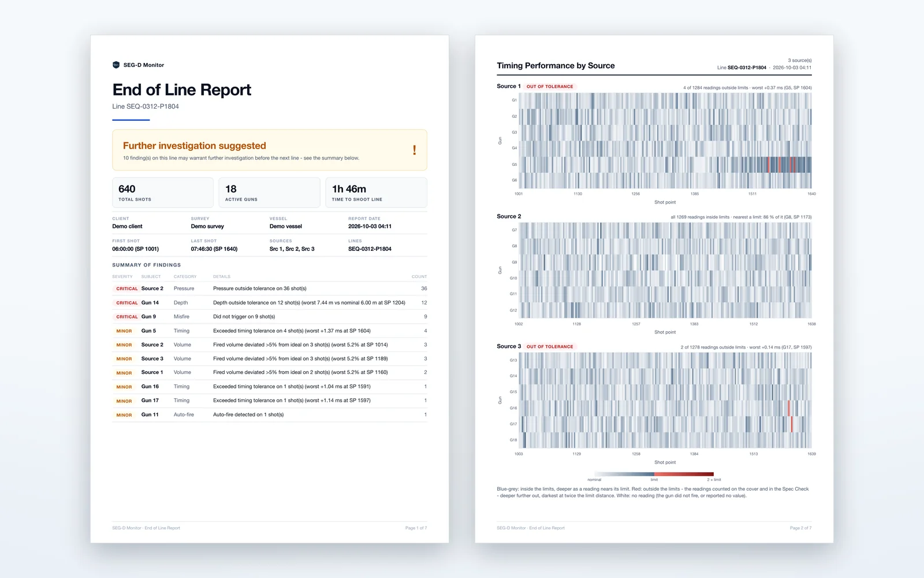Click CRITICAL badge in the Gun 9 row

[127, 317]
